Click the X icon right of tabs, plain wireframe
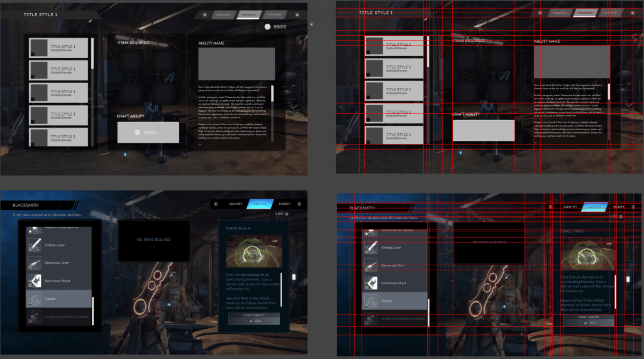The width and height of the screenshot is (644, 359). pos(297,15)
